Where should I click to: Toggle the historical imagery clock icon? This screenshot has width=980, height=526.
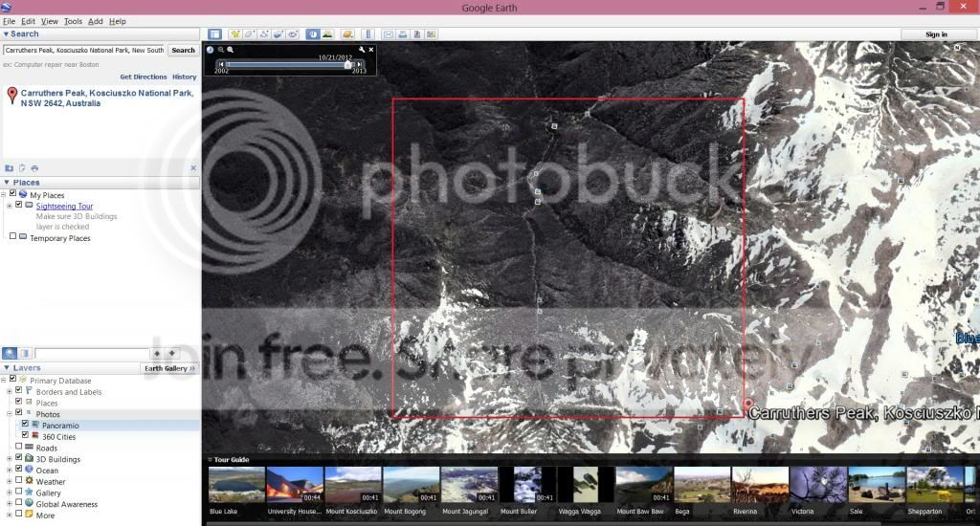(313, 34)
